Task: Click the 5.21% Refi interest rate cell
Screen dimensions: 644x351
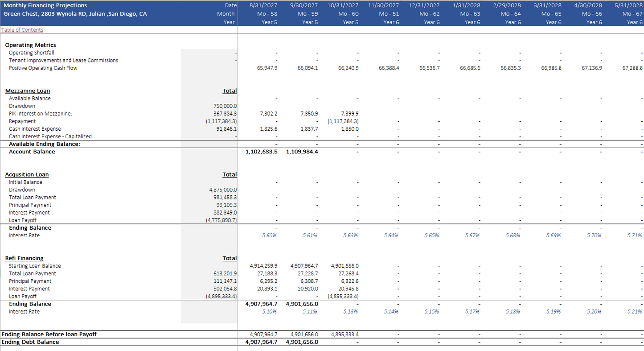Action: (635, 312)
